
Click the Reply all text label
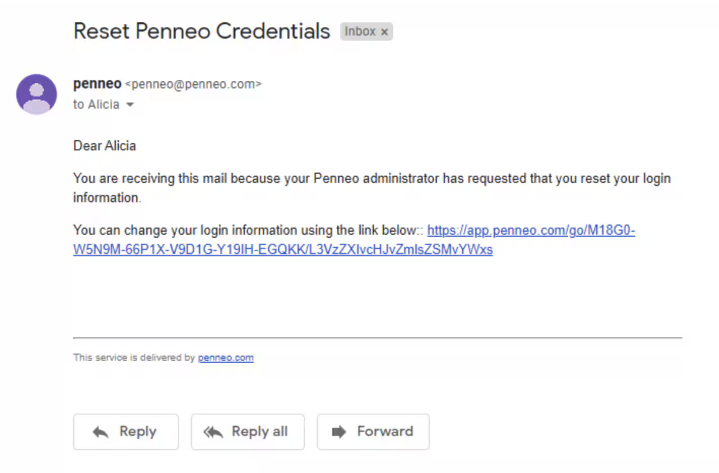260,432
